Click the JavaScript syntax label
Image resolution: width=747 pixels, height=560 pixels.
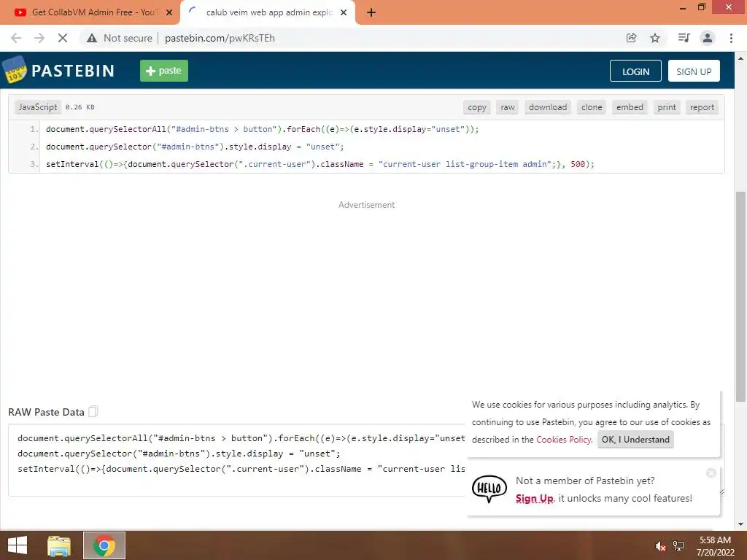[x=38, y=107]
